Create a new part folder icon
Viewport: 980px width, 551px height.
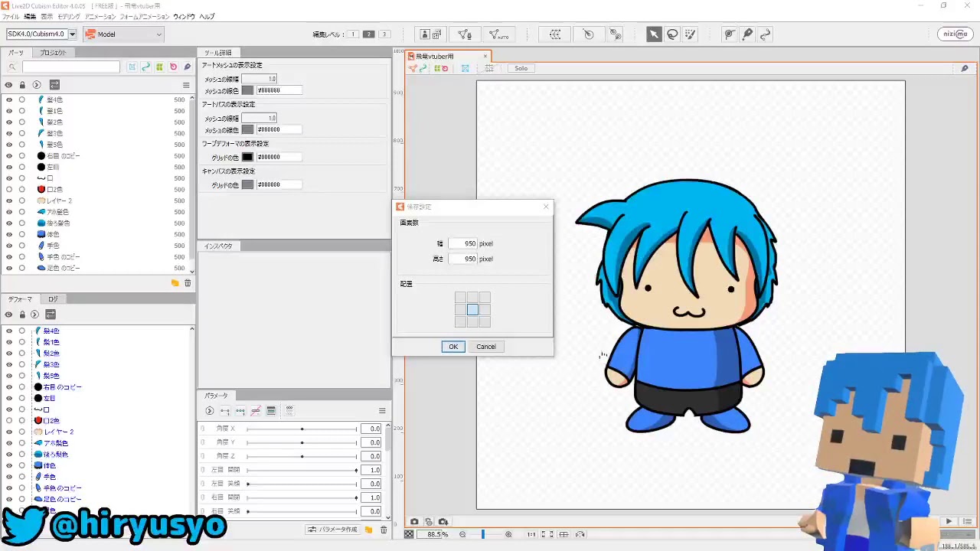point(175,283)
